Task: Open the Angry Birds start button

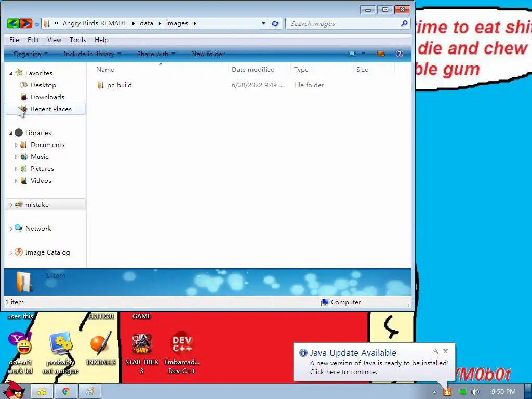Action: pyautogui.click(x=14, y=390)
